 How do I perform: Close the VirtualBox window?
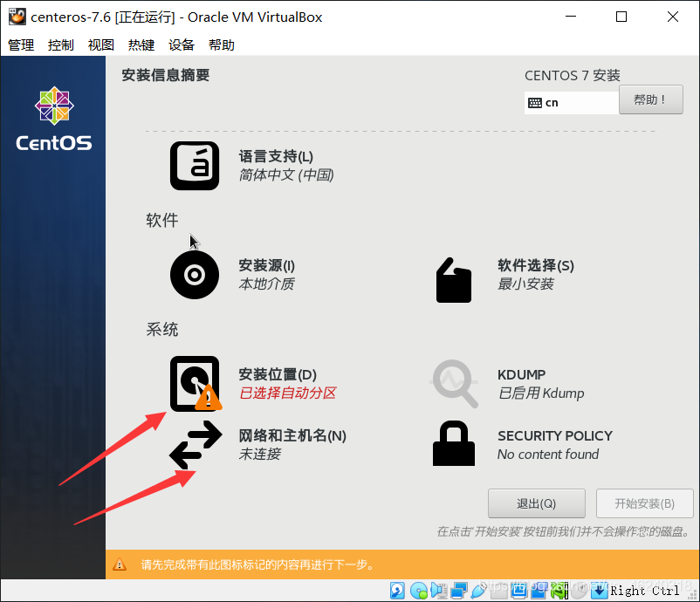coord(673,17)
